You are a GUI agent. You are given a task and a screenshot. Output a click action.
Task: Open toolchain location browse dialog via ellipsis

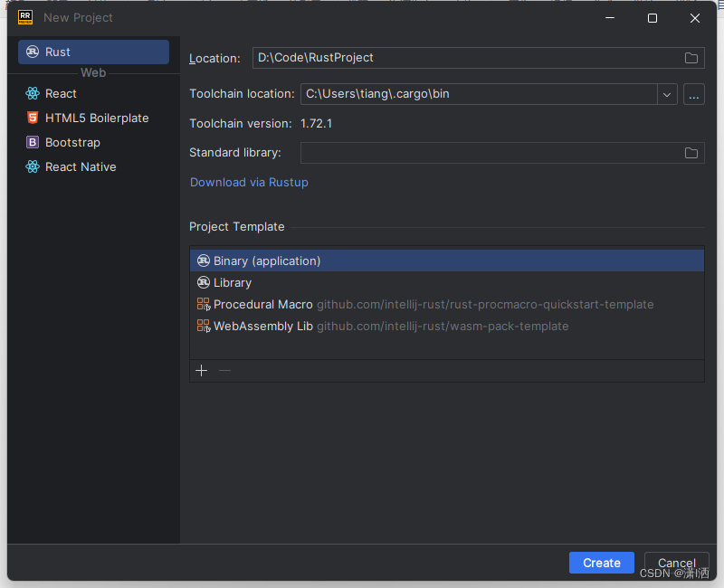pyautogui.click(x=694, y=95)
